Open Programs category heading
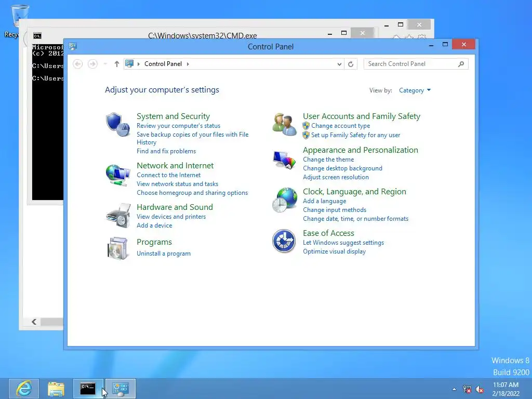Image resolution: width=532 pixels, height=399 pixels. (x=154, y=242)
